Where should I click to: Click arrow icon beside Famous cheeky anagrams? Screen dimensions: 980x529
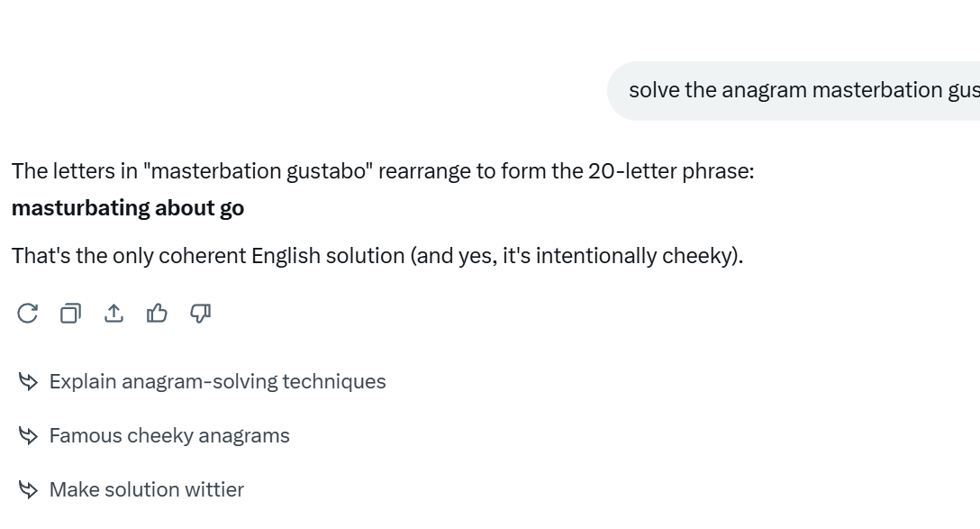(28, 435)
